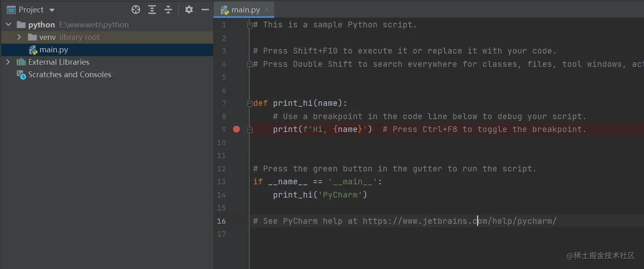Expand the venv folder
The width and height of the screenshot is (644, 269).
19,37
